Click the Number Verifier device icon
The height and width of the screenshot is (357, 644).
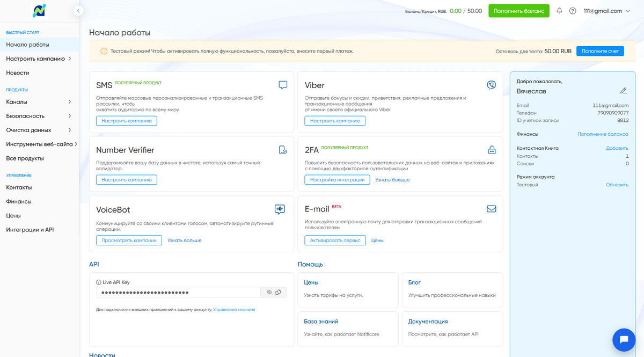283,150
